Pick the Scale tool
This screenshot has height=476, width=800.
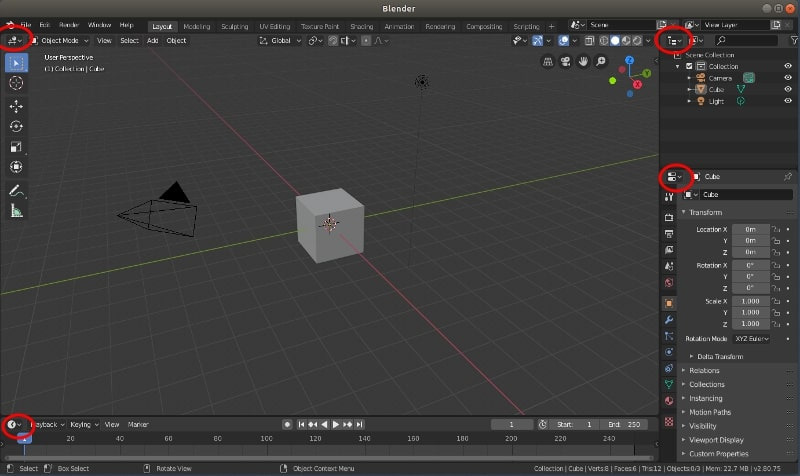click(16, 147)
